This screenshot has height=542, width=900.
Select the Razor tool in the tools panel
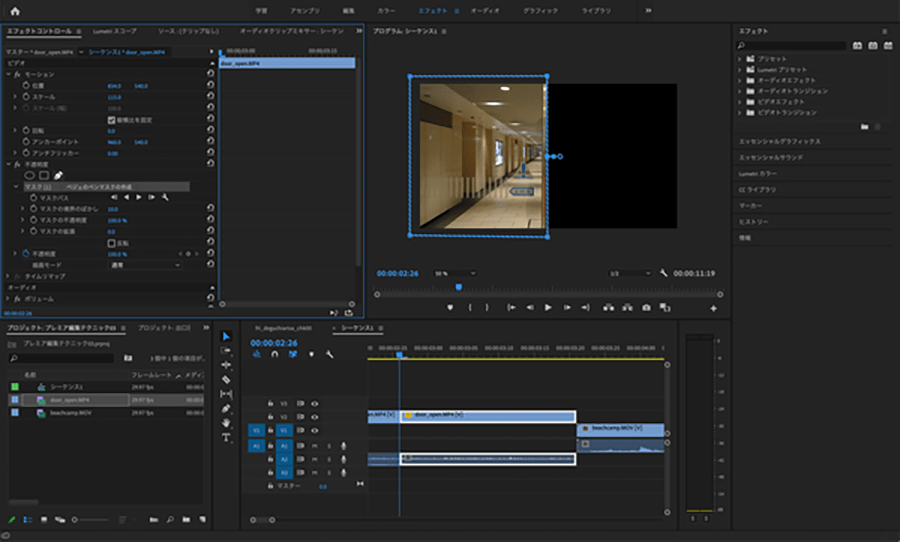226,379
